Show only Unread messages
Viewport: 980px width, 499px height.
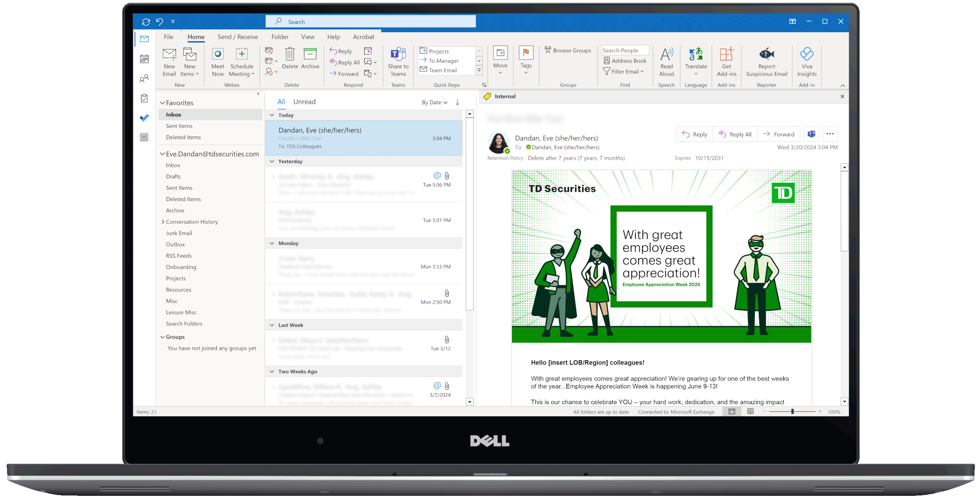tap(304, 102)
